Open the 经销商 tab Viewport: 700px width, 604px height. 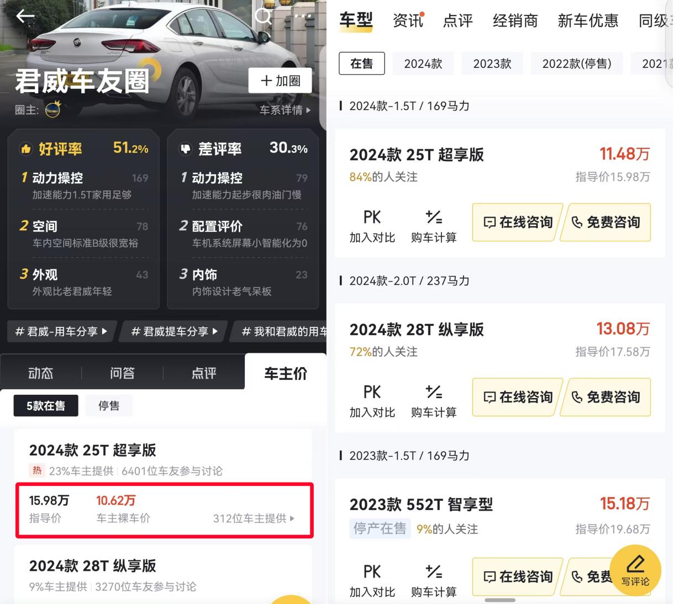[x=515, y=21]
